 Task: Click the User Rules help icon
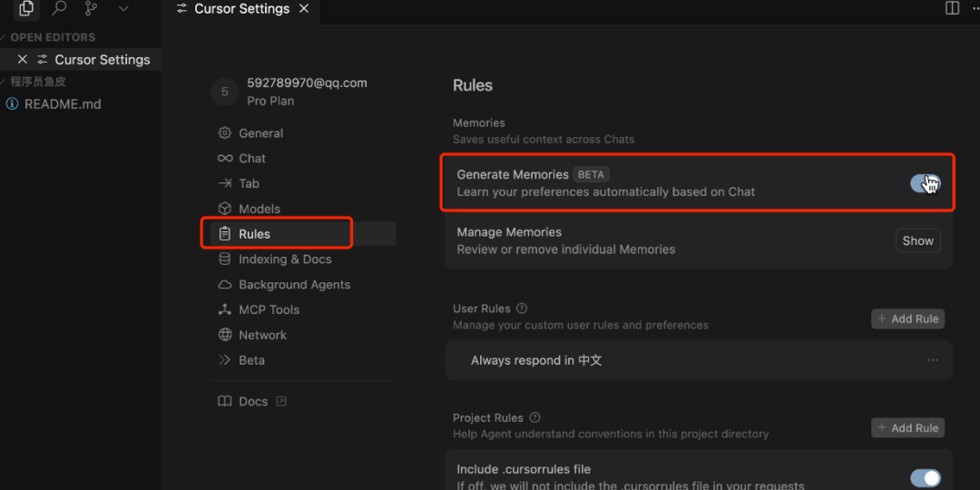tap(522, 309)
